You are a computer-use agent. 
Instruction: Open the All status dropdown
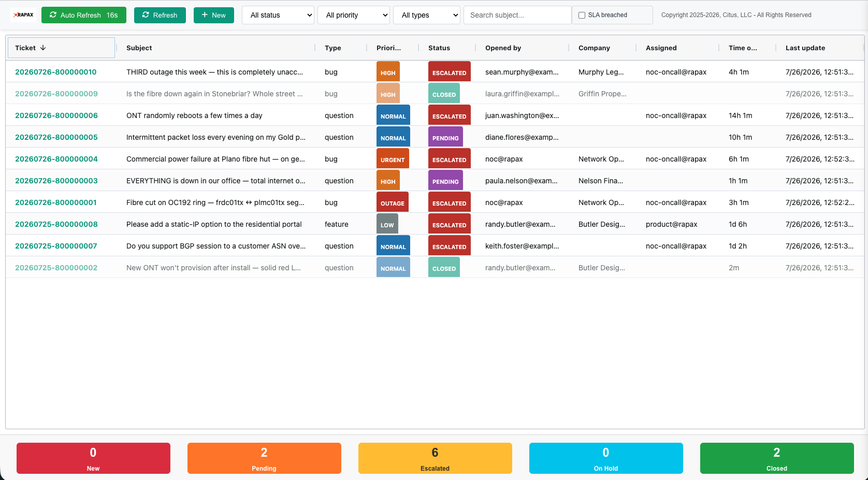point(278,15)
